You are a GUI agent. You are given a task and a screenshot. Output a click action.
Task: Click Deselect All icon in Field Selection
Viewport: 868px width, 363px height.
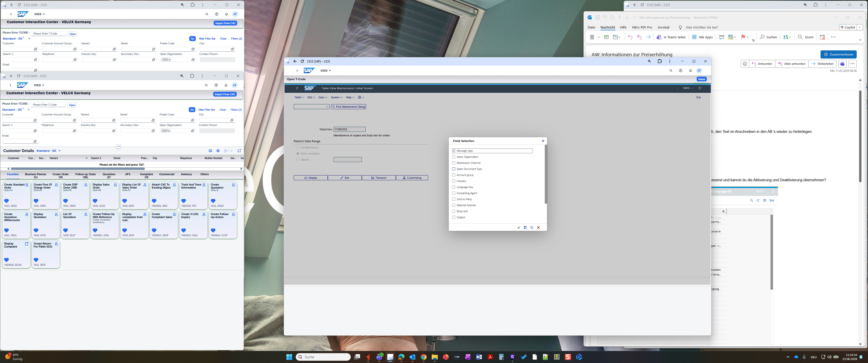532,228
